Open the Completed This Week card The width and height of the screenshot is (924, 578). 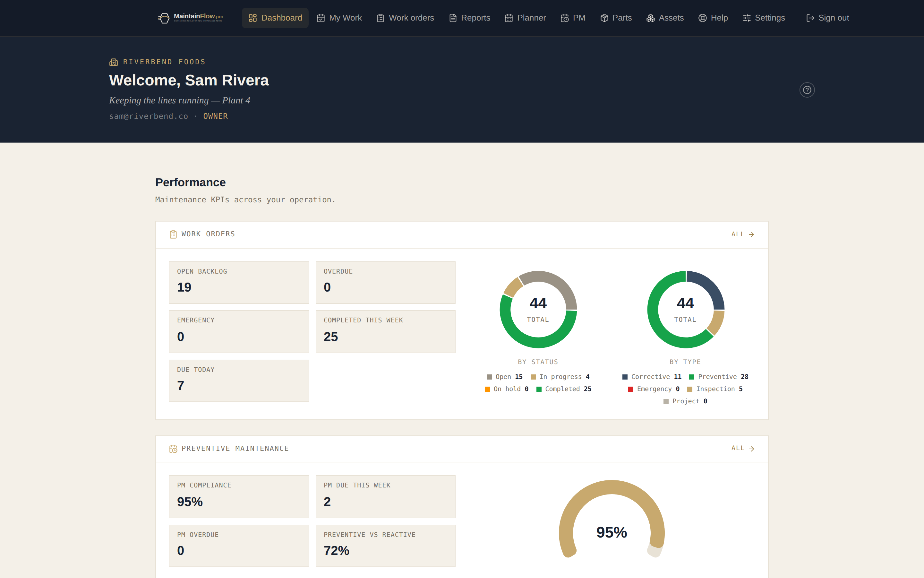click(386, 331)
